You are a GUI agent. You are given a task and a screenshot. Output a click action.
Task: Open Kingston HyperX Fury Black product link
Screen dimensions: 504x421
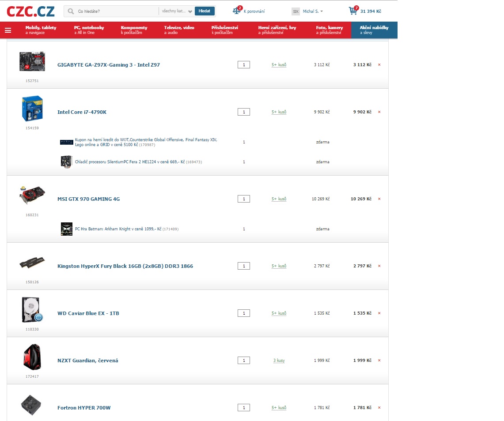(x=125, y=266)
